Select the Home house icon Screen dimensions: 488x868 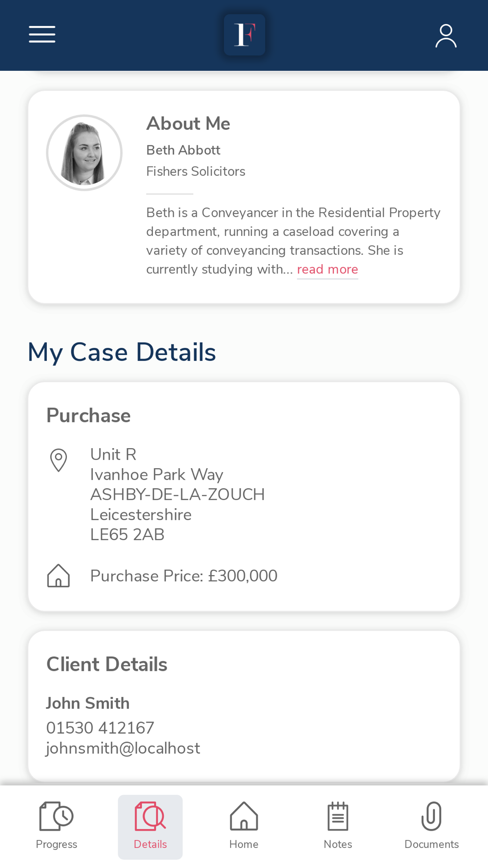[x=244, y=816]
